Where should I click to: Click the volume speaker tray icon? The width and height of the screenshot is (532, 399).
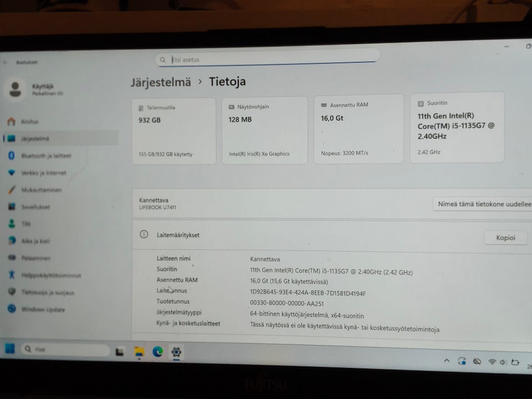pos(503,362)
